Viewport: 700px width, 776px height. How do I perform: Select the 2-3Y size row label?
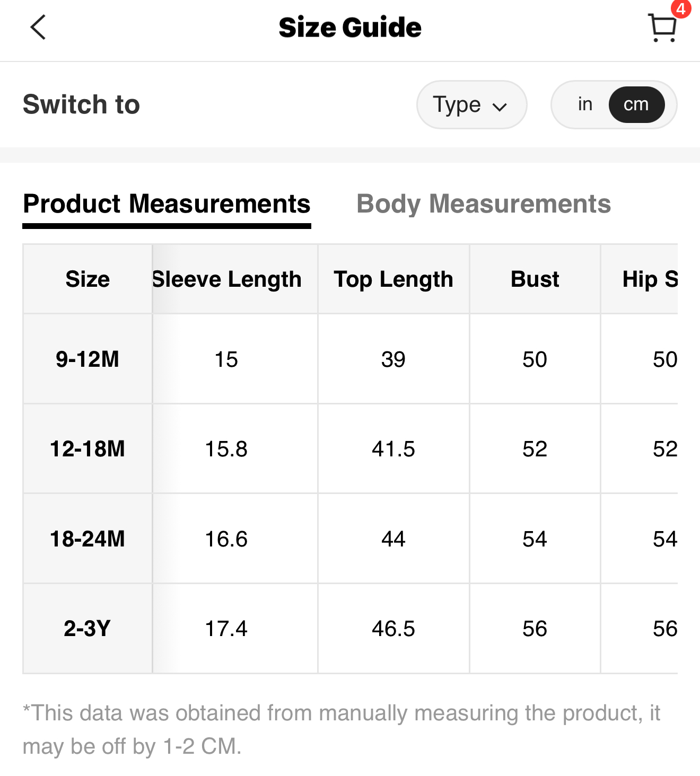(x=87, y=629)
